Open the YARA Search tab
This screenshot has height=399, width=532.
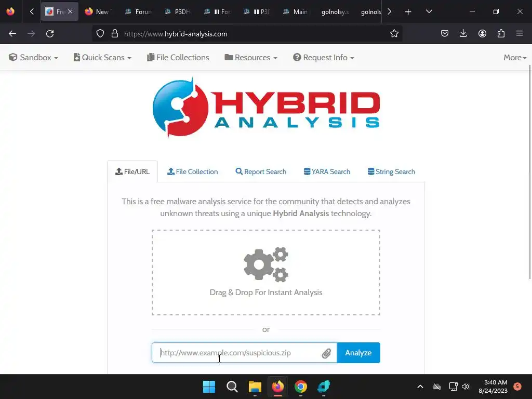pyautogui.click(x=327, y=171)
